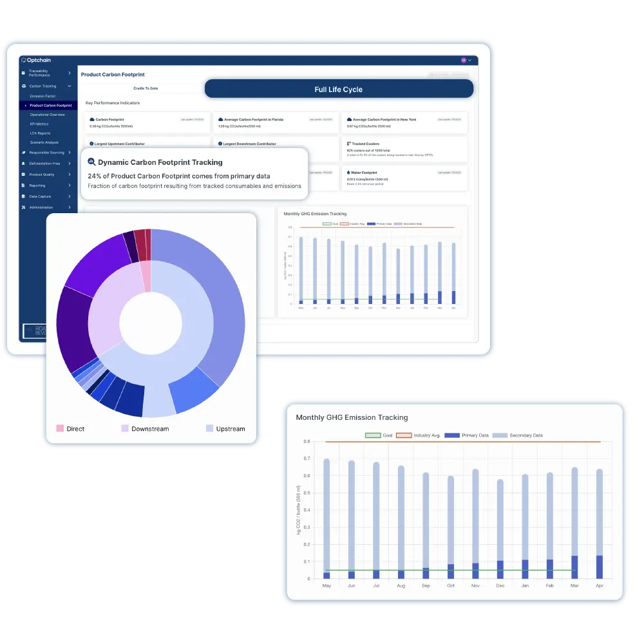Screen dimensions: 644x644
Task: Open the KPI Metrics sidebar link
Action: pyautogui.click(x=39, y=124)
